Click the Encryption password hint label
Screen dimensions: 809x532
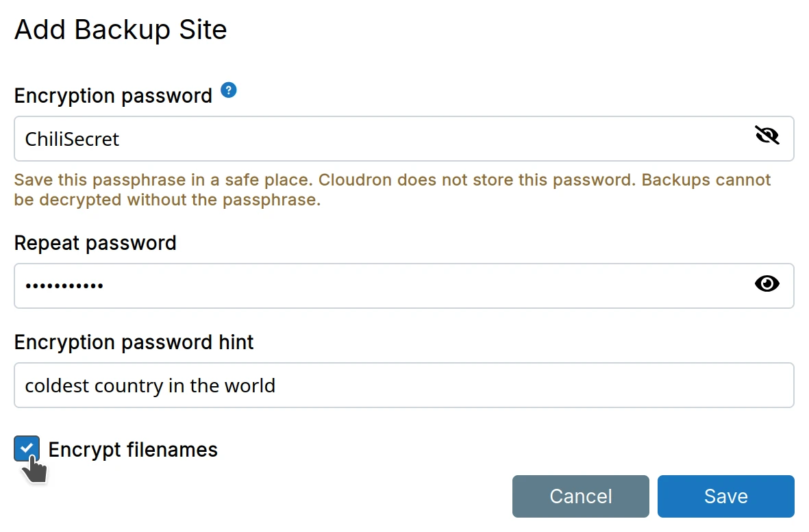[x=134, y=342]
